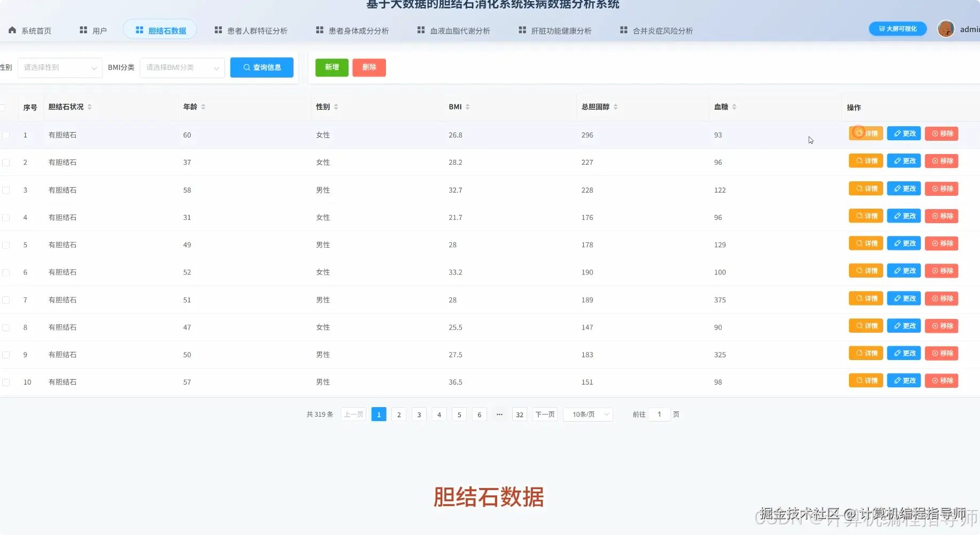
Task: Open the 10条/页 page size dropdown
Action: click(588, 414)
